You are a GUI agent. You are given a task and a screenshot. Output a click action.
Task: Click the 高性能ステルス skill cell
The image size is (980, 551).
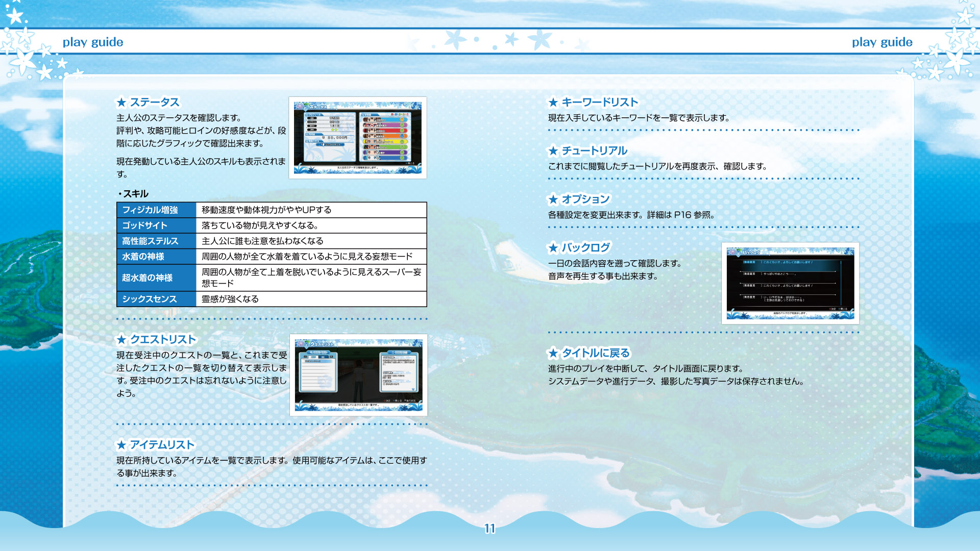coord(157,241)
